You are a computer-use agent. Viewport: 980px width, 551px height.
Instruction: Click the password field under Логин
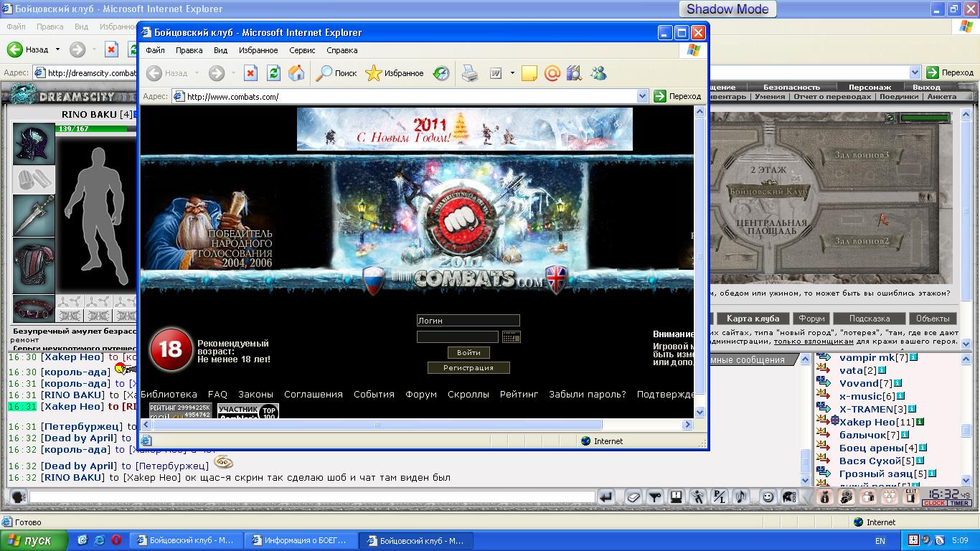[457, 336]
